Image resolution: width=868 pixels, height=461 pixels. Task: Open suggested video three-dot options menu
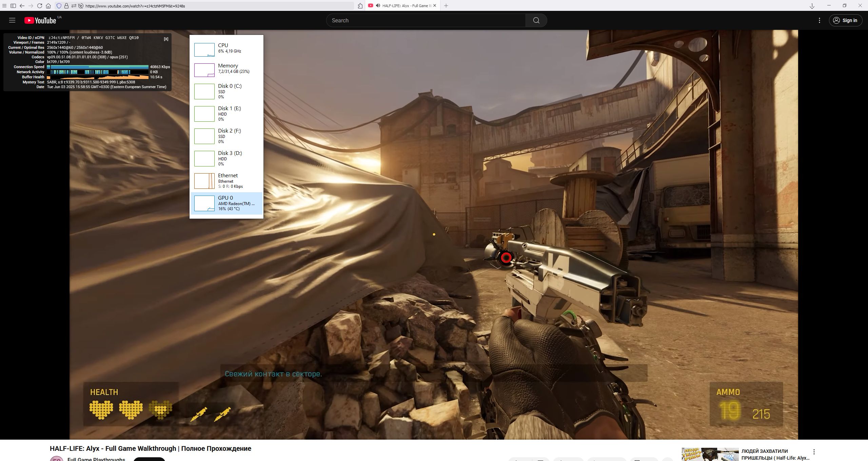pyautogui.click(x=814, y=452)
